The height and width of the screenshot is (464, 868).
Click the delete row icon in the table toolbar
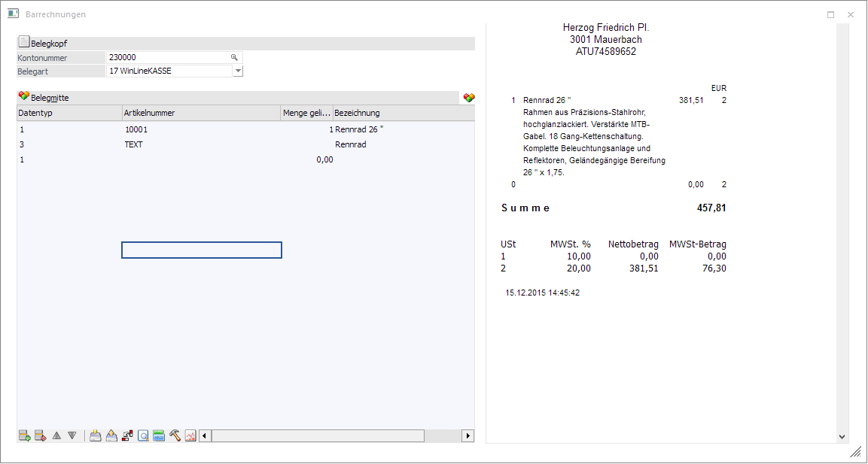[40, 435]
